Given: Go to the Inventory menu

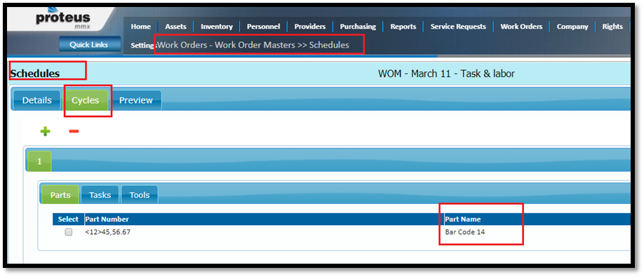Looking at the screenshot, I should click(x=217, y=26).
